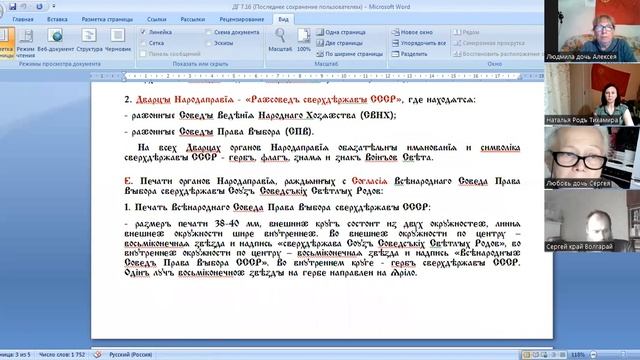
Task: Click the Save icon in quick access toolbar
Action: 13,7
